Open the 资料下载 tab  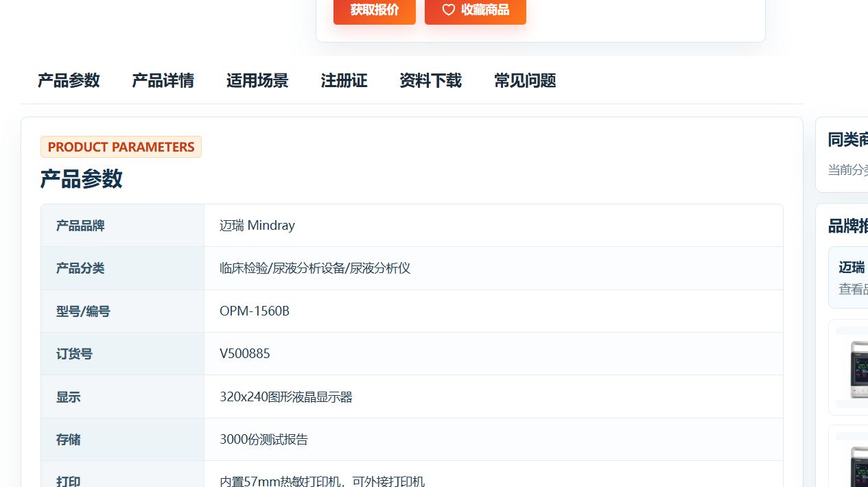point(430,80)
